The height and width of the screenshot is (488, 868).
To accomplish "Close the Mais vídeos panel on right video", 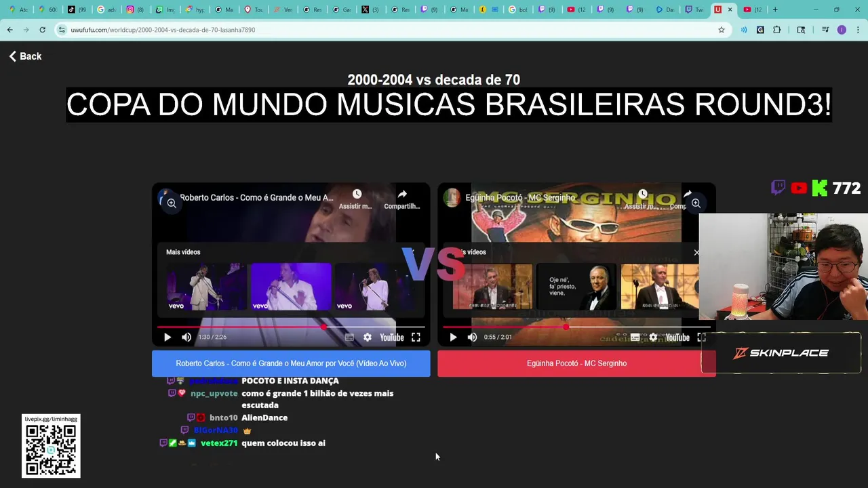I will (x=696, y=252).
